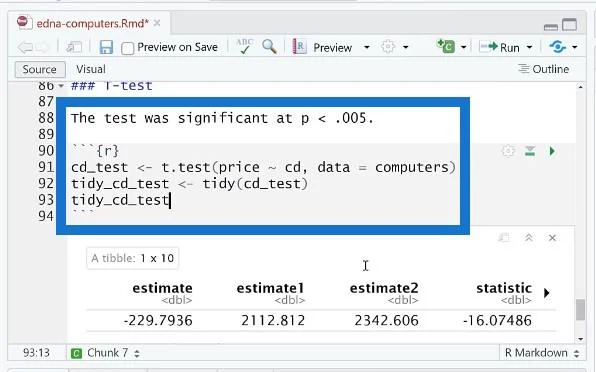Image resolution: width=596 pixels, height=372 pixels.
Task: Open chunk output in new window
Action: click(x=504, y=238)
